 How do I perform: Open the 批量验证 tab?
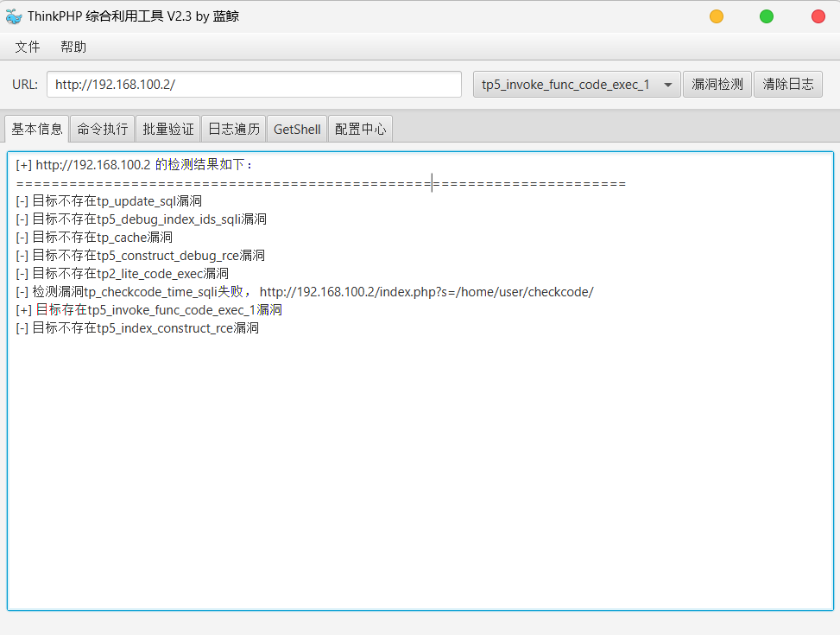click(168, 130)
